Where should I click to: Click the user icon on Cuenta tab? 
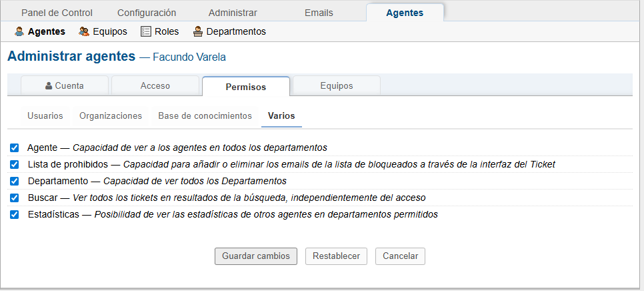pyautogui.click(x=49, y=86)
